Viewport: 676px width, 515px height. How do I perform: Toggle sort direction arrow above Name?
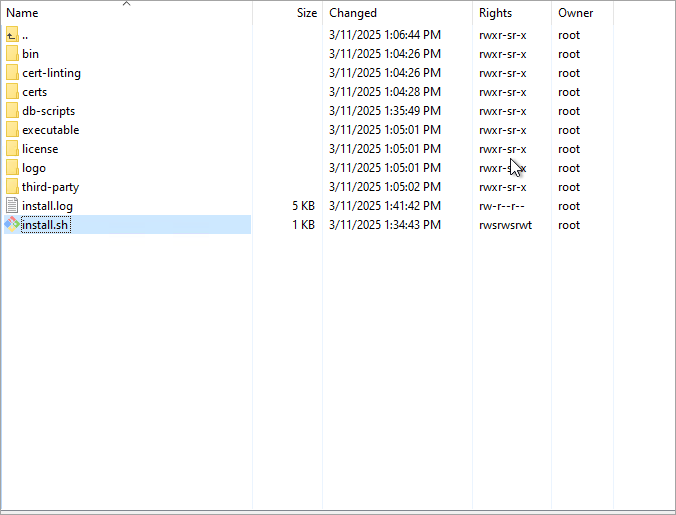click(126, 4)
